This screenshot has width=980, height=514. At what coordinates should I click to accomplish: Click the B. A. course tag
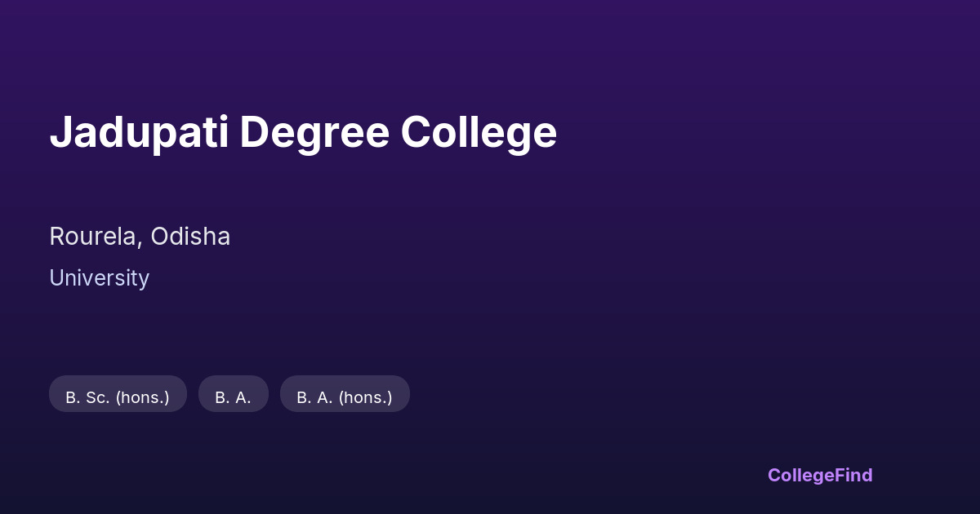click(233, 397)
